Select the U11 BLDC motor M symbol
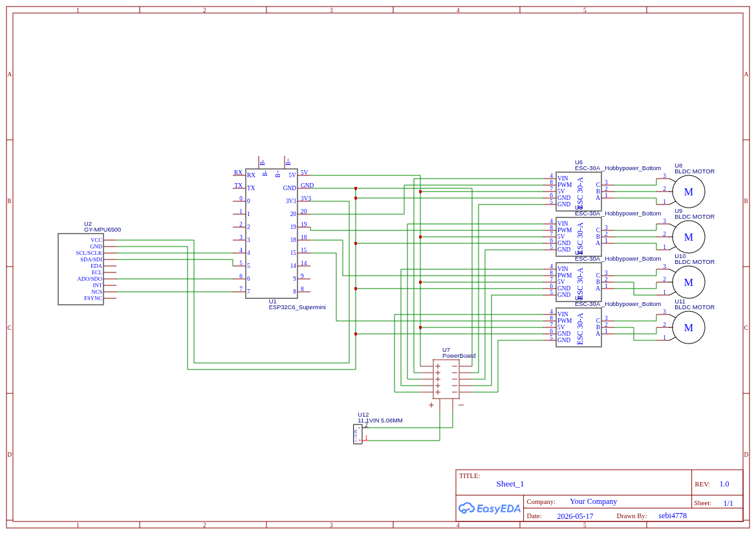 pos(689,327)
